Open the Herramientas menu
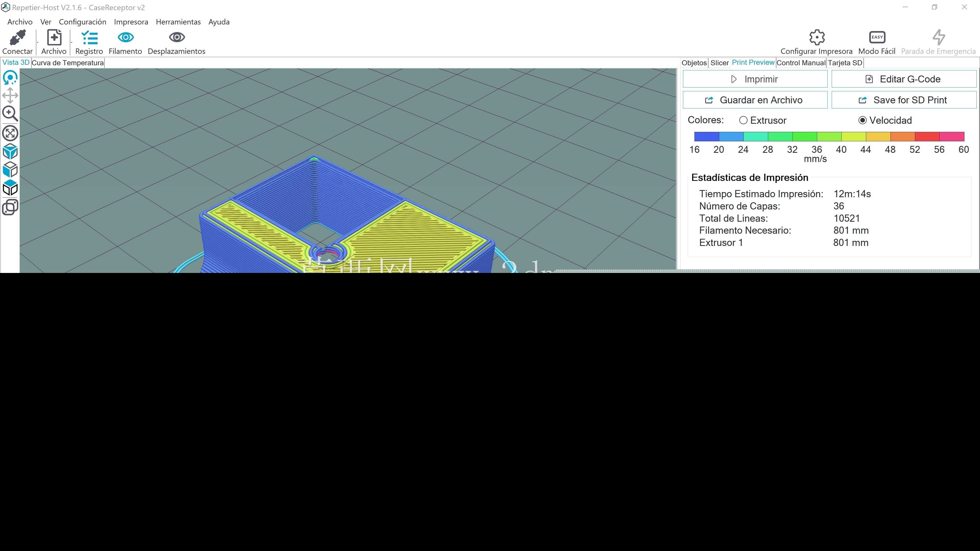Image resolution: width=980 pixels, height=551 pixels. point(178,22)
